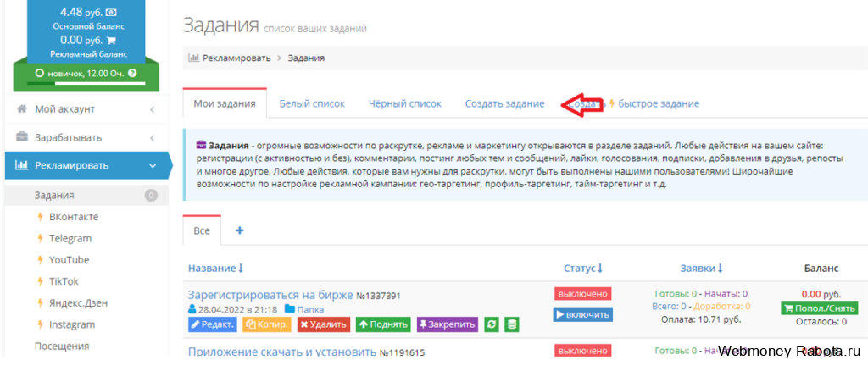
Task: Click the Оплата: 10.71 руб. text
Action: [x=701, y=319]
